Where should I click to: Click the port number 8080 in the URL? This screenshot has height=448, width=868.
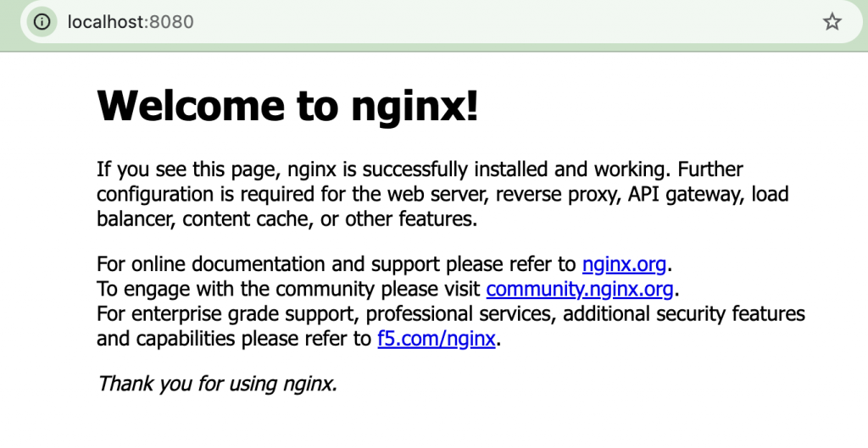[171, 22]
